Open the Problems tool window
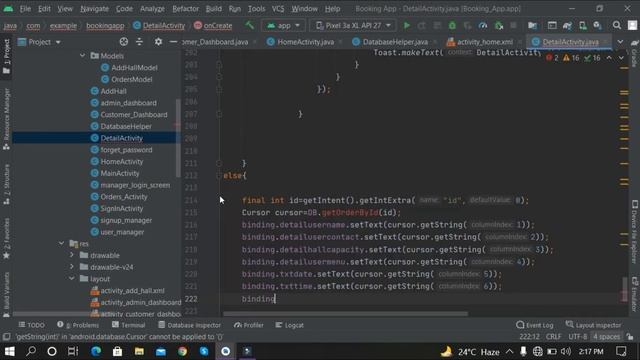This screenshot has width=640, height=360. 78,325
